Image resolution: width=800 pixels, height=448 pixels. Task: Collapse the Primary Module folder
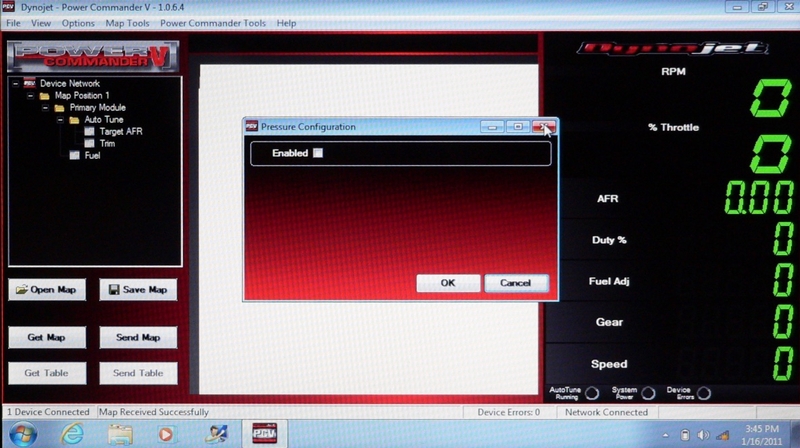[x=45, y=107]
